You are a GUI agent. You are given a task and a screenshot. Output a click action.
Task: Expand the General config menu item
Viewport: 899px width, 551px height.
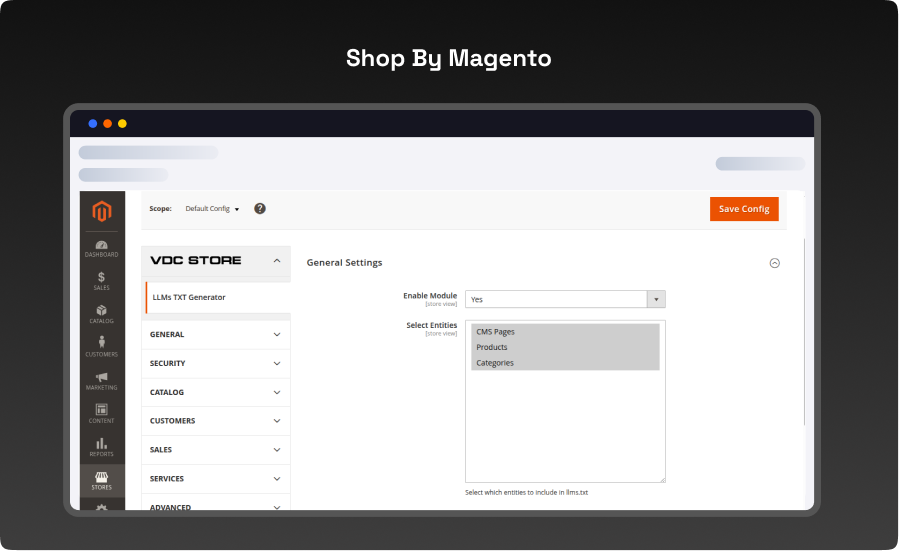pyautogui.click(x=216, y=334)
